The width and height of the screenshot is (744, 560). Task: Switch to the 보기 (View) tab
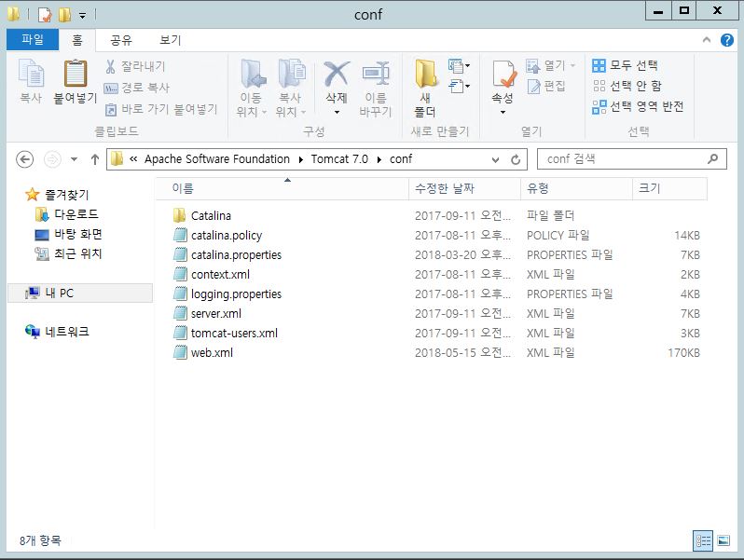(170, 40)
